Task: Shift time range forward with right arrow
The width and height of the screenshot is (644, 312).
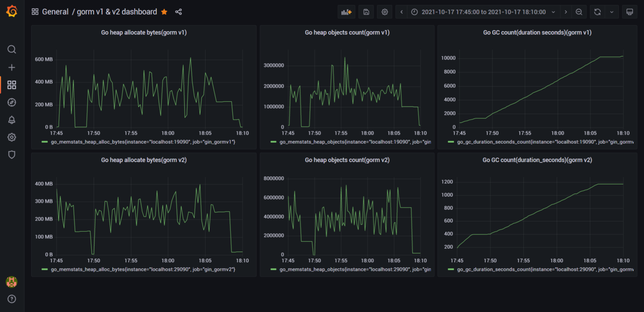Action: [x=566, y=12]
